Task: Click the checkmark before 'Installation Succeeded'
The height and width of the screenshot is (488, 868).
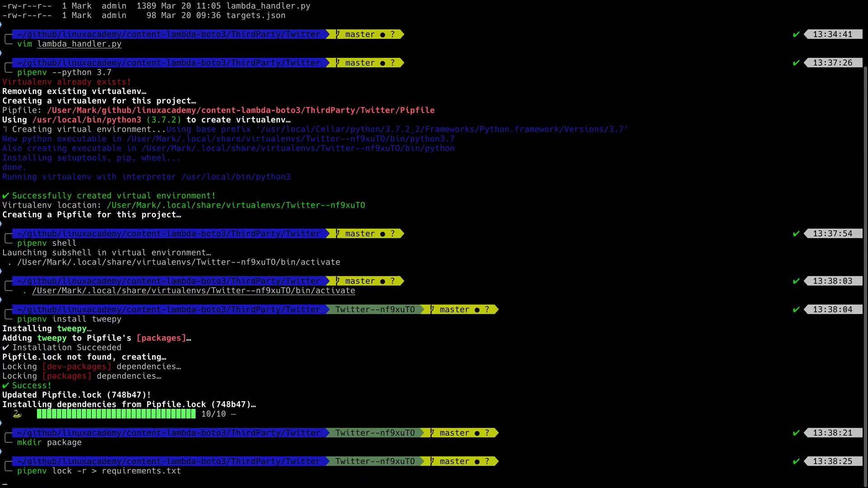Action: tap(5, 347)
